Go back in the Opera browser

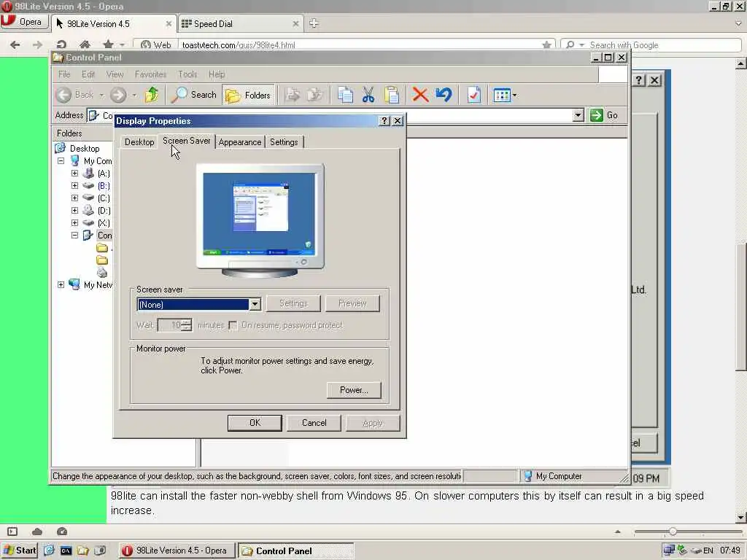15,44
